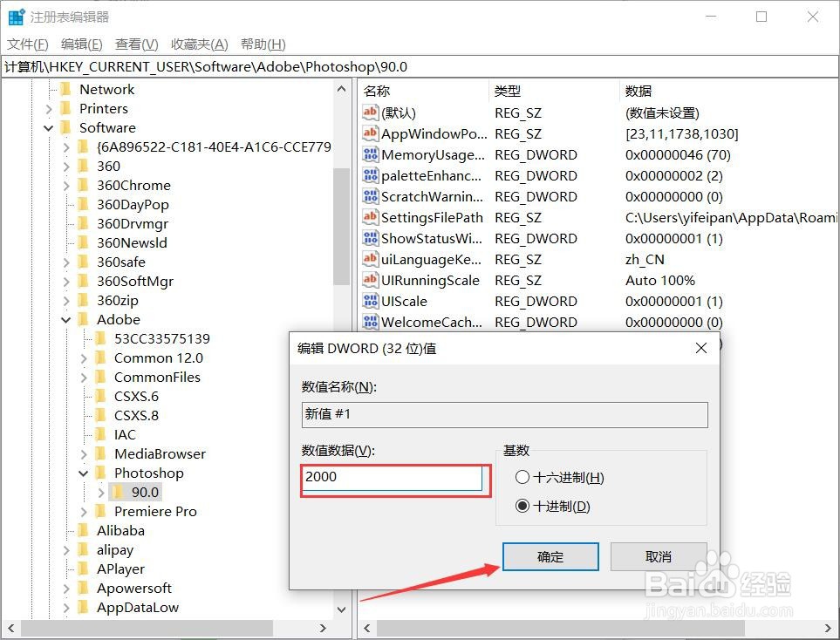The image size is (840, 640).
Task: Click the values pane horizontal scrollbar thumb
Action: [x=561, y=628]
